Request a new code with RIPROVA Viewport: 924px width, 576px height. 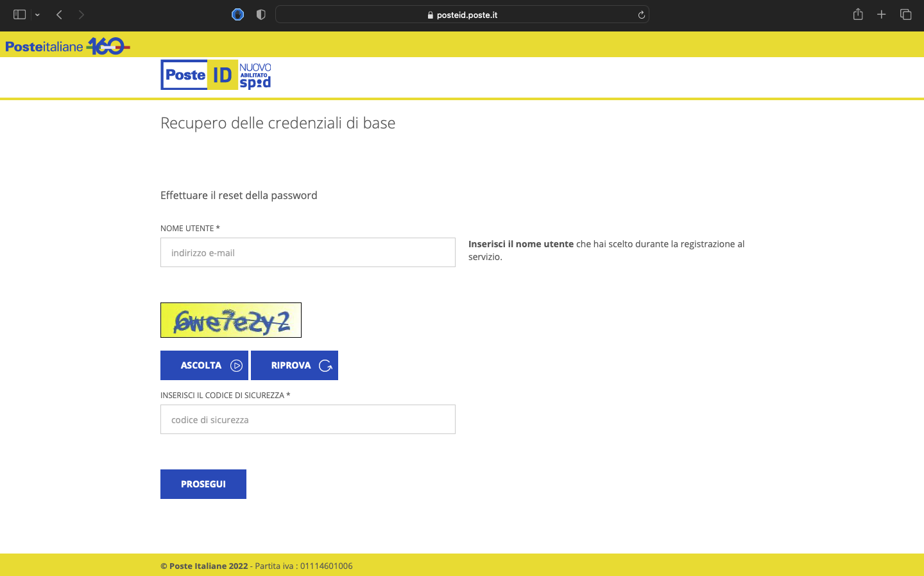[x=295, y=365]
